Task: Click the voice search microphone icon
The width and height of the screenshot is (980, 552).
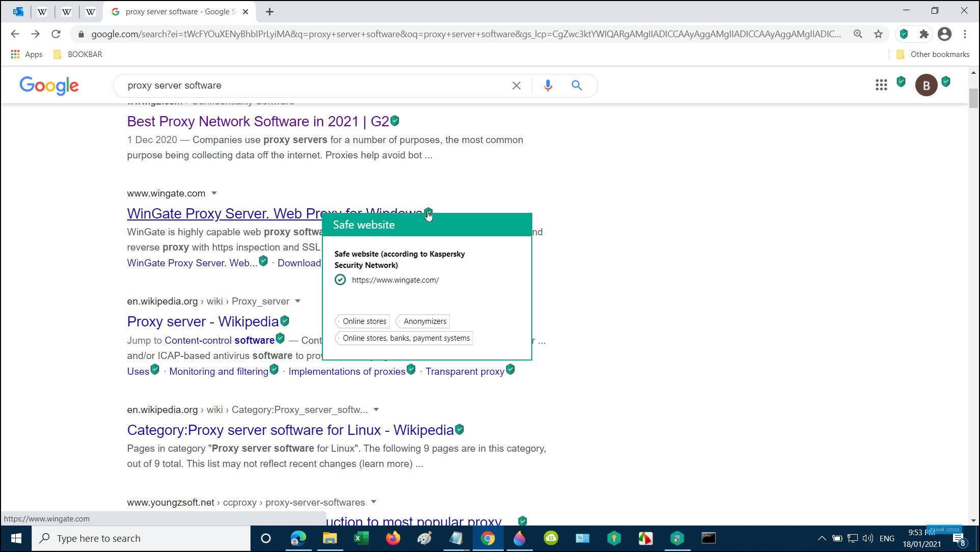Action: pyautogui.click(x=548, y=86)
